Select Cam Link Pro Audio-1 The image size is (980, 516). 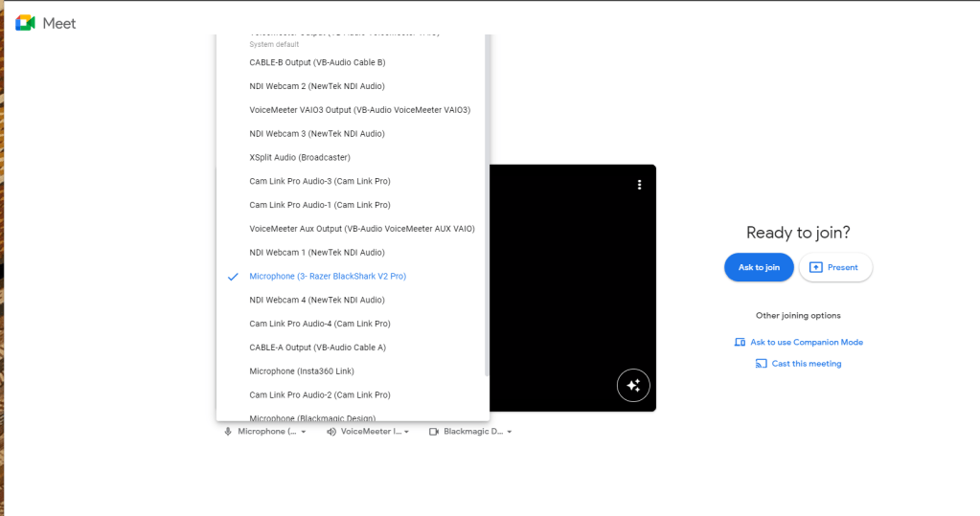[353, 205]
